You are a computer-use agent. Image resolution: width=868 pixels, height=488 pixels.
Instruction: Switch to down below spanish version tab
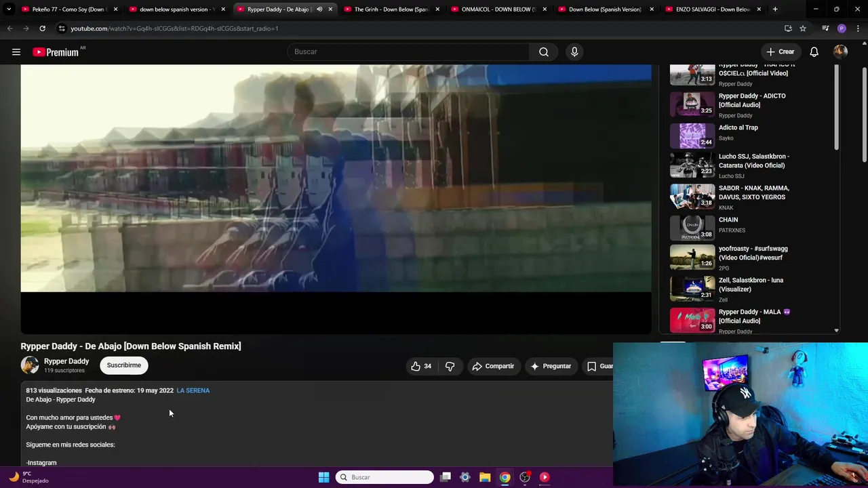pos(176,9)
